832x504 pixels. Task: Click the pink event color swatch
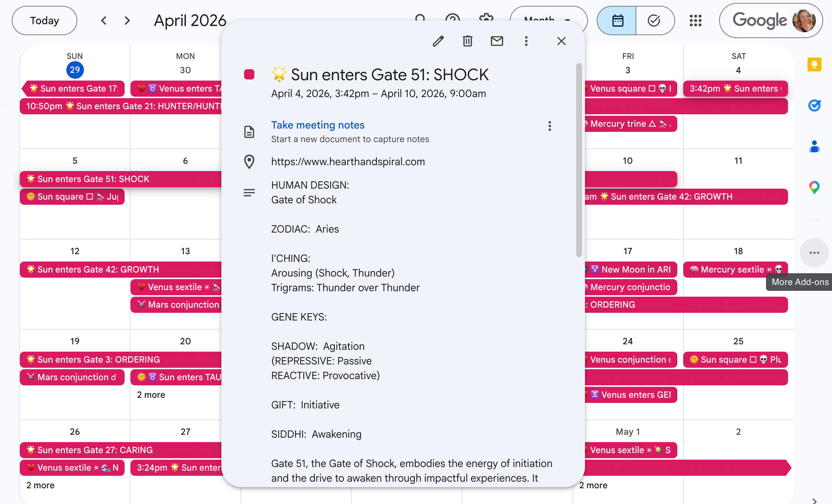pos(249,74)
